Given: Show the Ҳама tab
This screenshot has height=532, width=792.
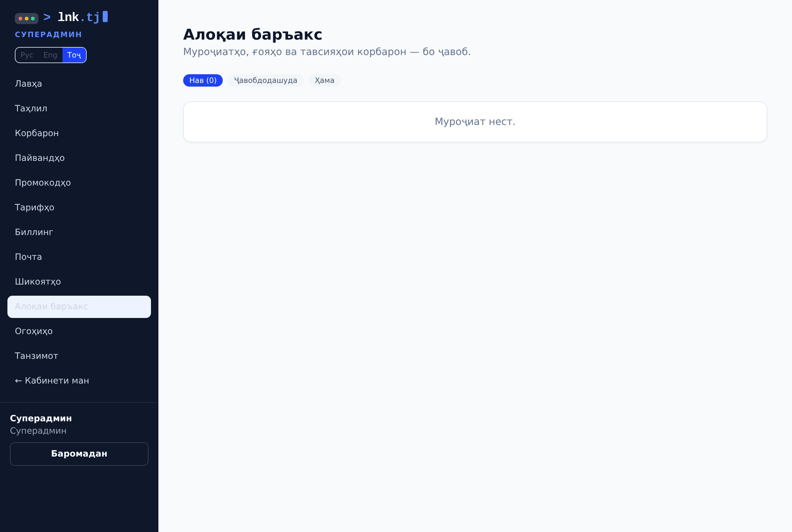Looking at the screenshot, I should coord(325,80).
